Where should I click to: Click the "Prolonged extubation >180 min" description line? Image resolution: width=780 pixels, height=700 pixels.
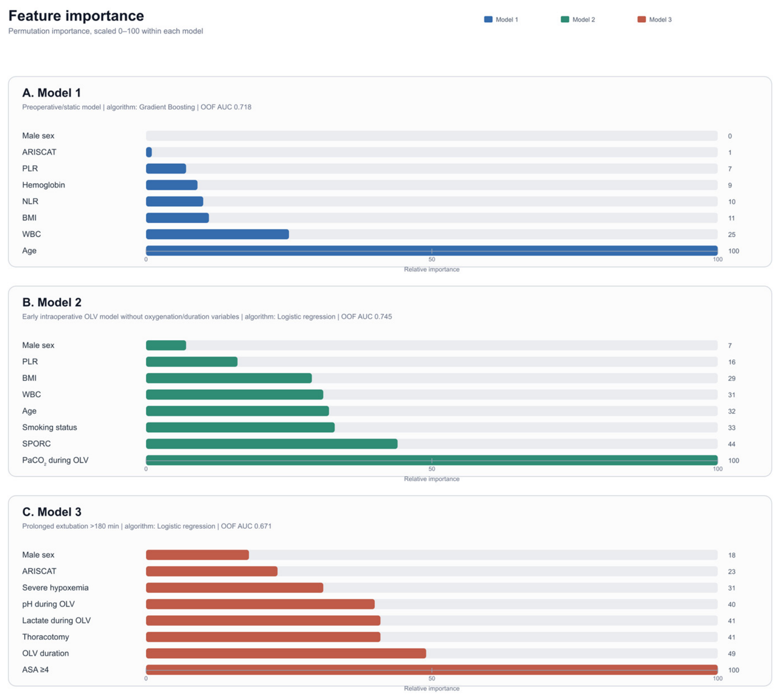[147, 526]
